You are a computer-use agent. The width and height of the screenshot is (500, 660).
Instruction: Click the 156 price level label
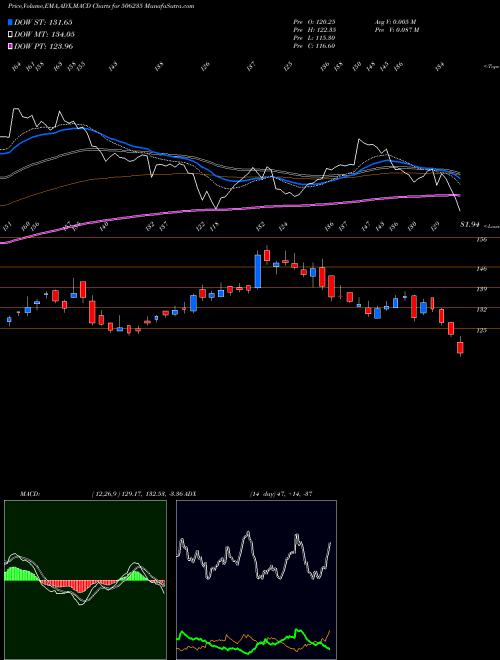[481, 240]
